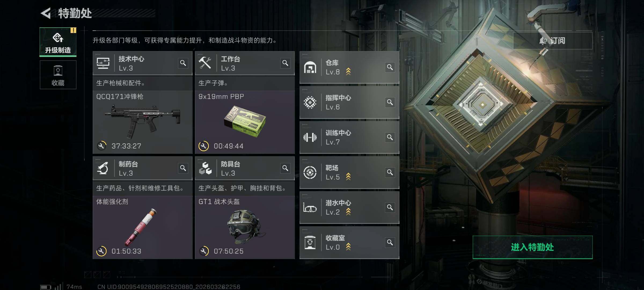Viewport: 644px width, 290px height.
Task: Click the 仓库 Lv.8 upgrade chevrons
Action: (x=348, y=71)
